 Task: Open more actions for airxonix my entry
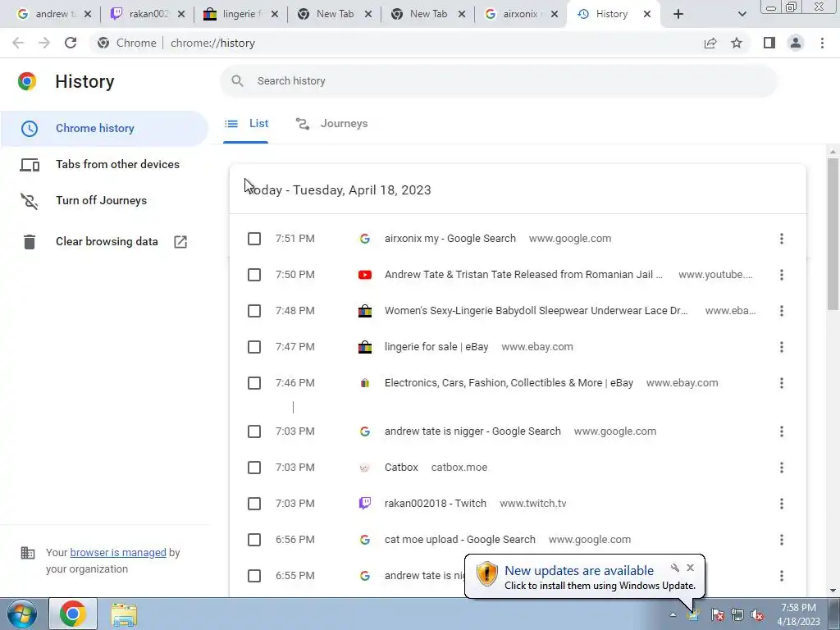click(782, 239)
